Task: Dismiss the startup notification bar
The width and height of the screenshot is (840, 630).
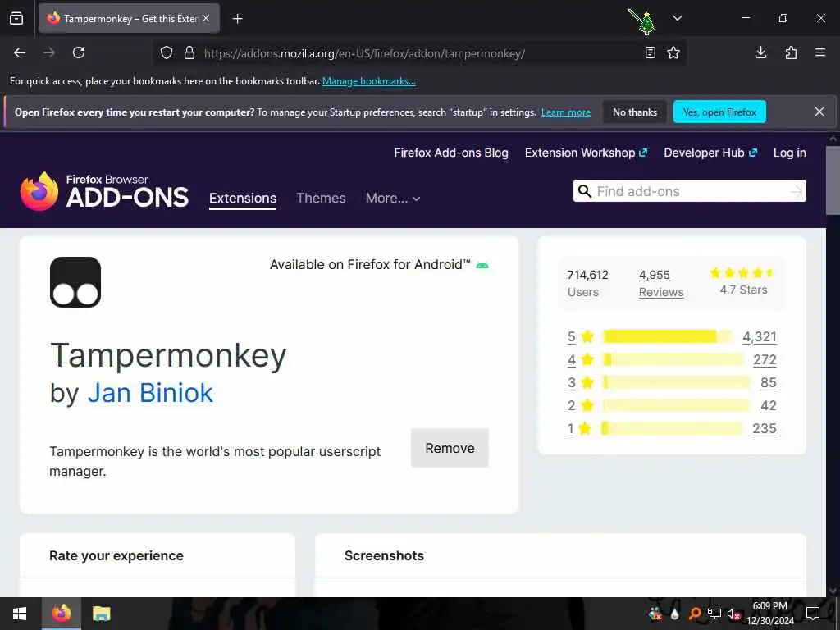Action: (x=819, y=112)
